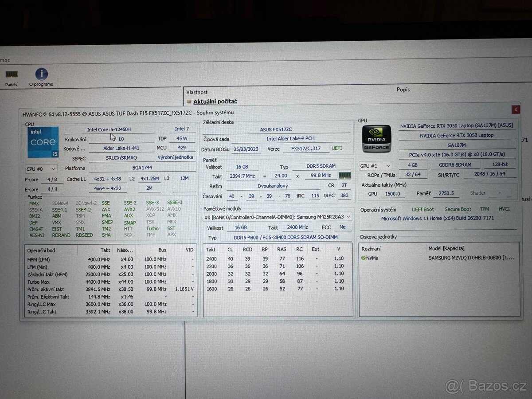Viewport: 532px width, 399px height.
Task: Open the O programu info icon
Action: [41, 74]
